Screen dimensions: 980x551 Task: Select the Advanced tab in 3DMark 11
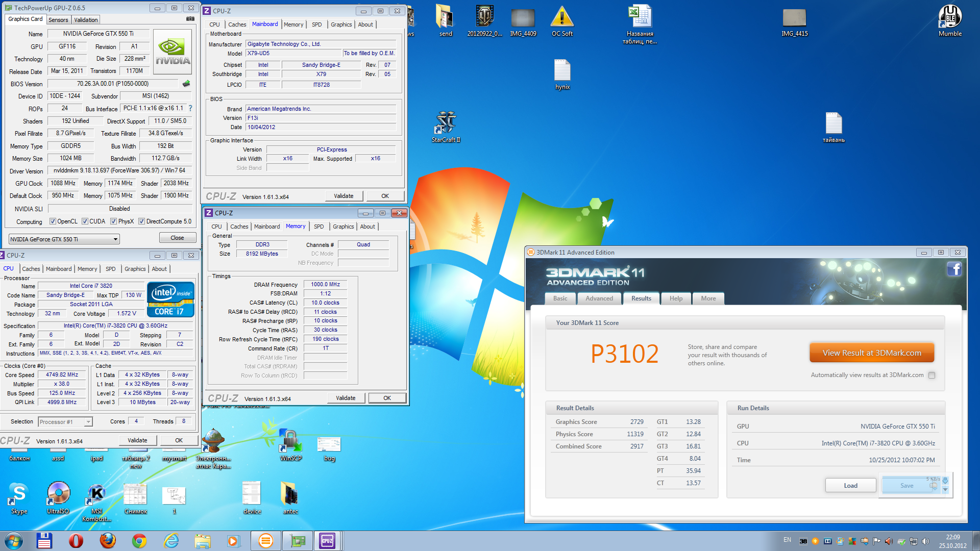tap(599, 298)
